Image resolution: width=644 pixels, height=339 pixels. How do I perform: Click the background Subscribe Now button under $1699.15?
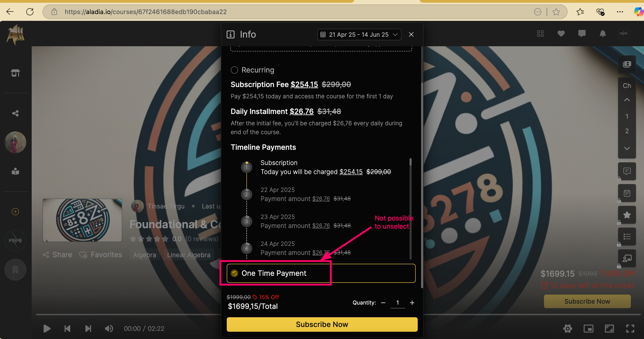[x=587, y=301]
